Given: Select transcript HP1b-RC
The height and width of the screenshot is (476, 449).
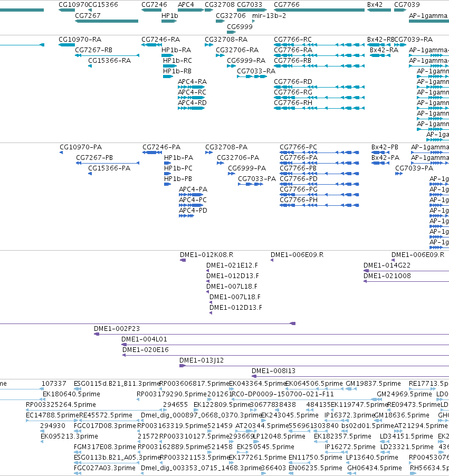Looking at the screenshot, I should click(x=177, y=61).
